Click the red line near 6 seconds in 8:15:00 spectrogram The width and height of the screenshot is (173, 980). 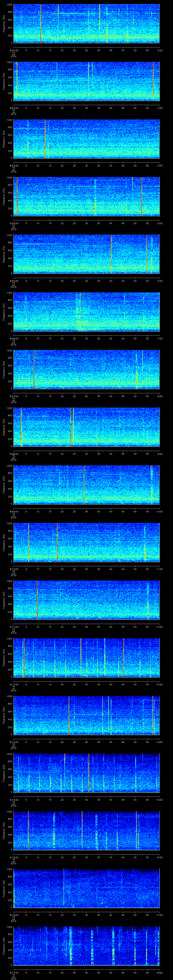[28, 831]
